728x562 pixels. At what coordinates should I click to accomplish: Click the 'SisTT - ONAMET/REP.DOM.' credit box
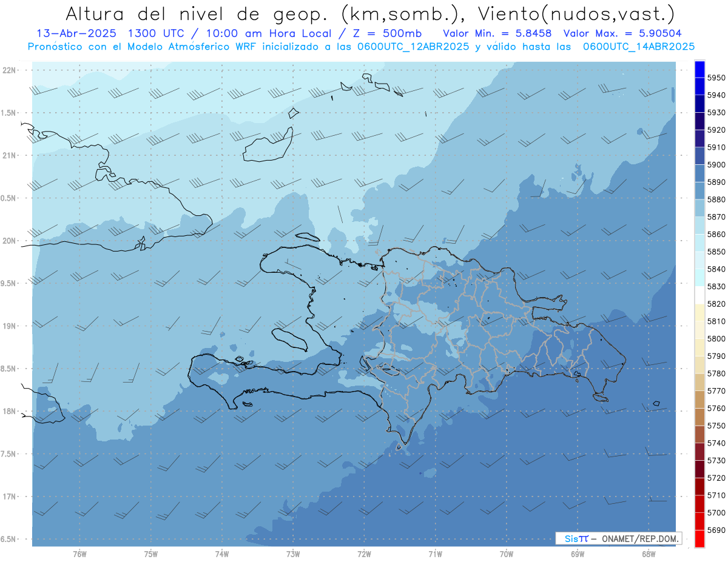tap(618, 538)
